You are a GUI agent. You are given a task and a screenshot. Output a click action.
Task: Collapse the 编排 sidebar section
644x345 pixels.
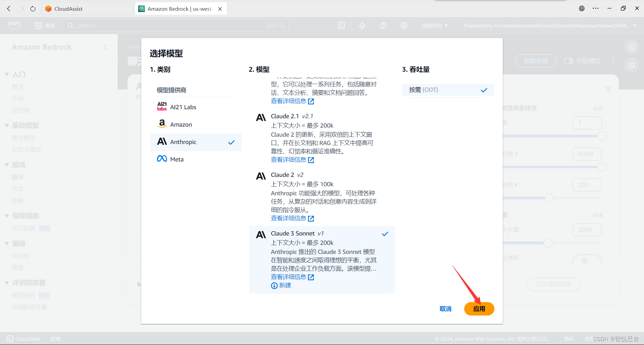coord(7,244)
